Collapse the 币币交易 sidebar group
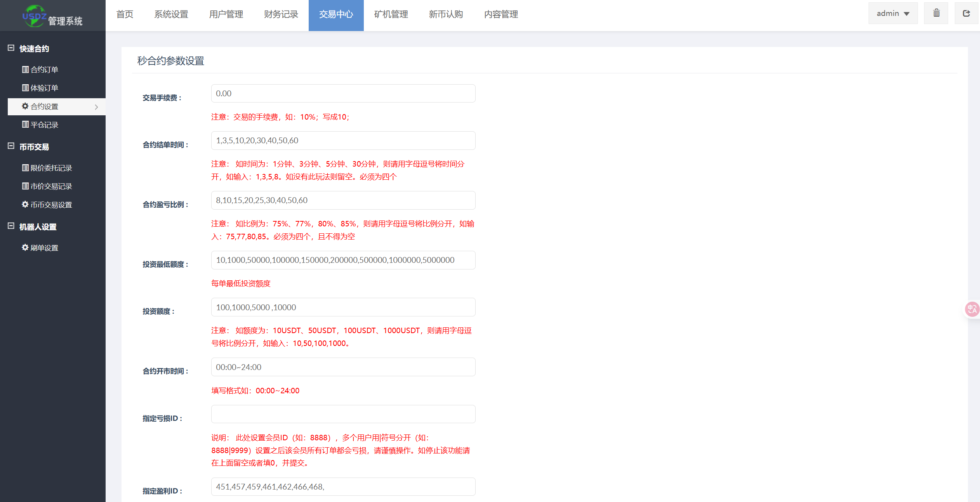 tap(11, 146)
